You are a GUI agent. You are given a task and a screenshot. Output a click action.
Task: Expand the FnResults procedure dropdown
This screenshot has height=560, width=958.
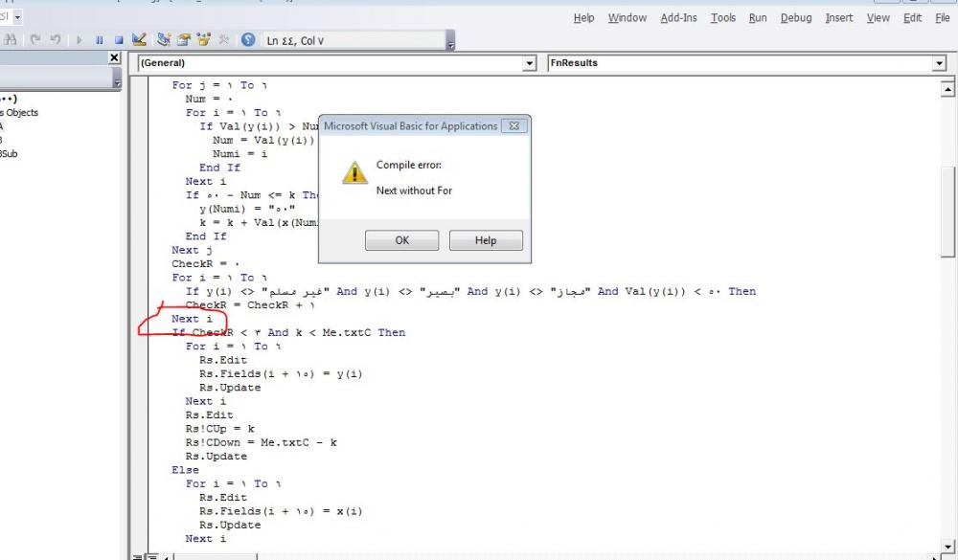(939, 63)
